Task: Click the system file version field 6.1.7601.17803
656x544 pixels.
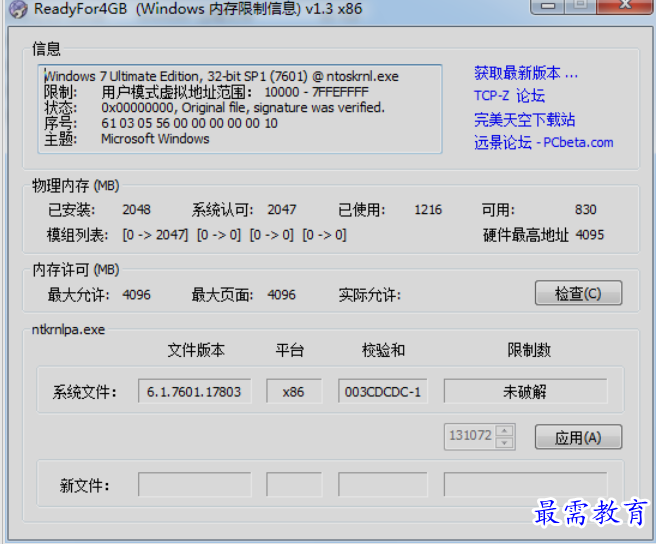Action: 195,392
